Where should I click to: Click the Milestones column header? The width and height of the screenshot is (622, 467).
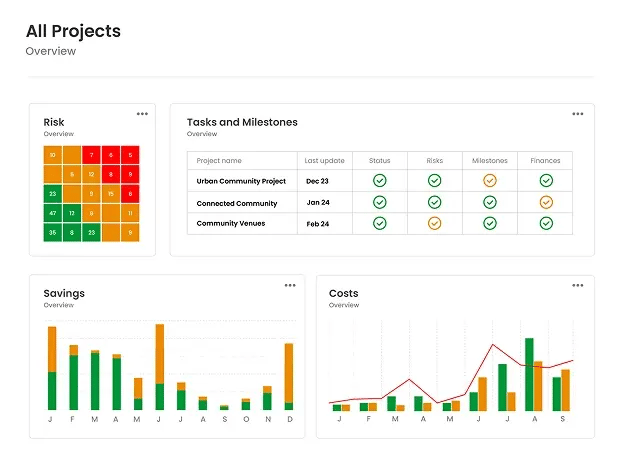pyautogui.click(x=490, y=161)
